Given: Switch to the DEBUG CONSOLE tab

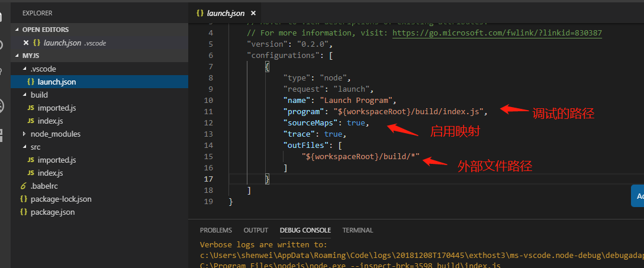Looking at the screenshot, I should tap(305, 230).
